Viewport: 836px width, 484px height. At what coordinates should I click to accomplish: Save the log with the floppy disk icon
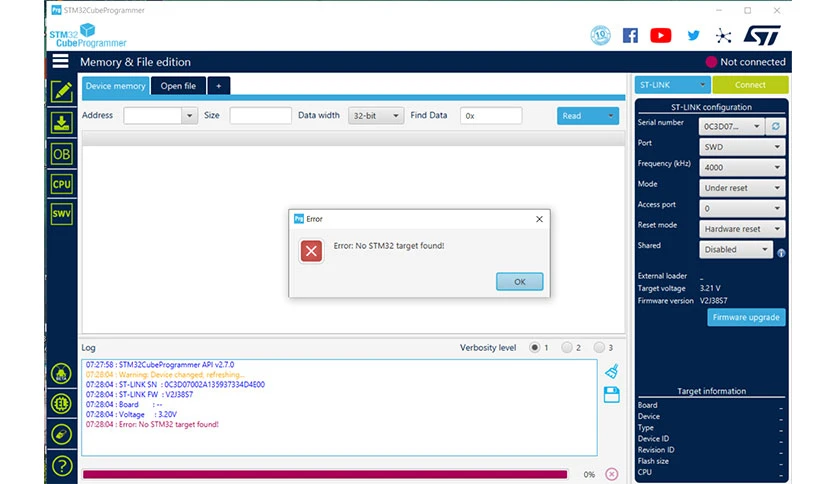tap(612, 394)
